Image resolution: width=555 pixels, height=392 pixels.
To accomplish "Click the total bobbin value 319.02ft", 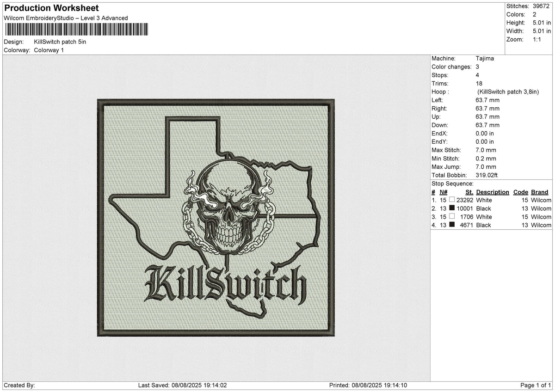I will [x=487, y=175].
